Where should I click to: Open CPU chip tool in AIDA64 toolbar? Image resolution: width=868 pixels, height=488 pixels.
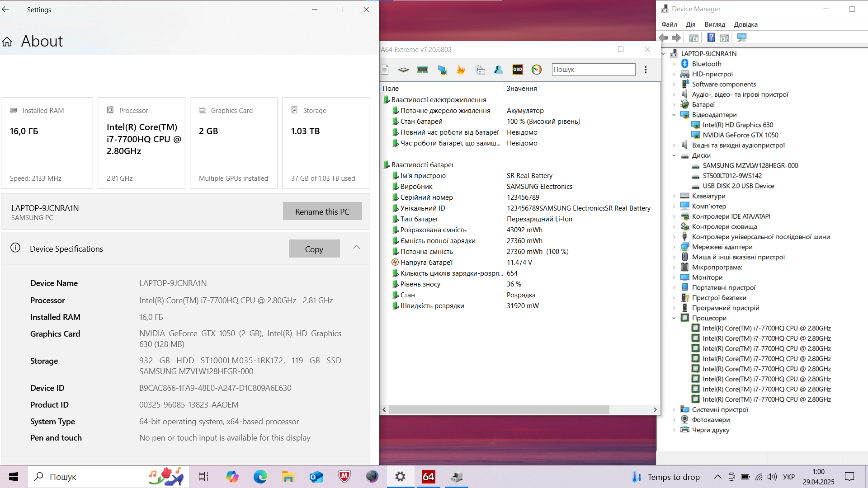pos(403,70)
